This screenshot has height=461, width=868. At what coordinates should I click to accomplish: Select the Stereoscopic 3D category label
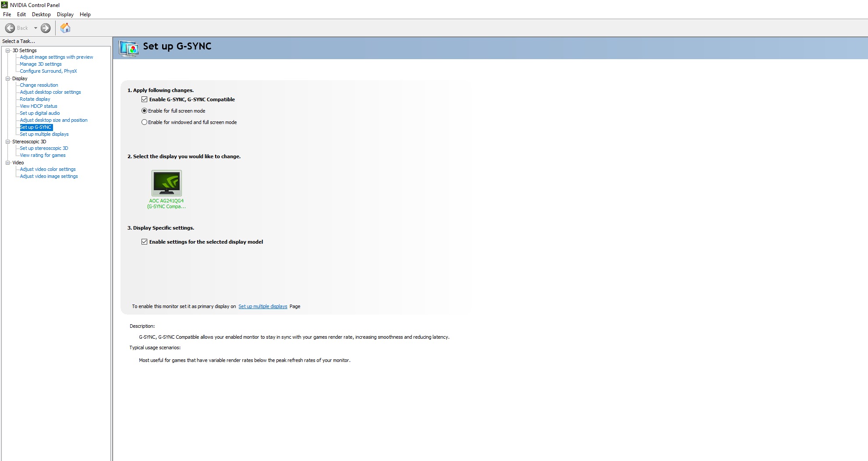tap(29, 142)
